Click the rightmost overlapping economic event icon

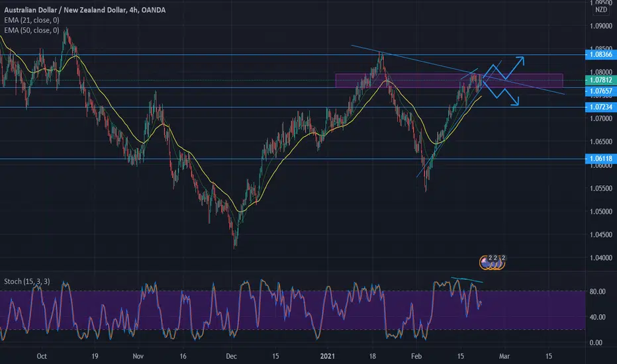(500, 262)
